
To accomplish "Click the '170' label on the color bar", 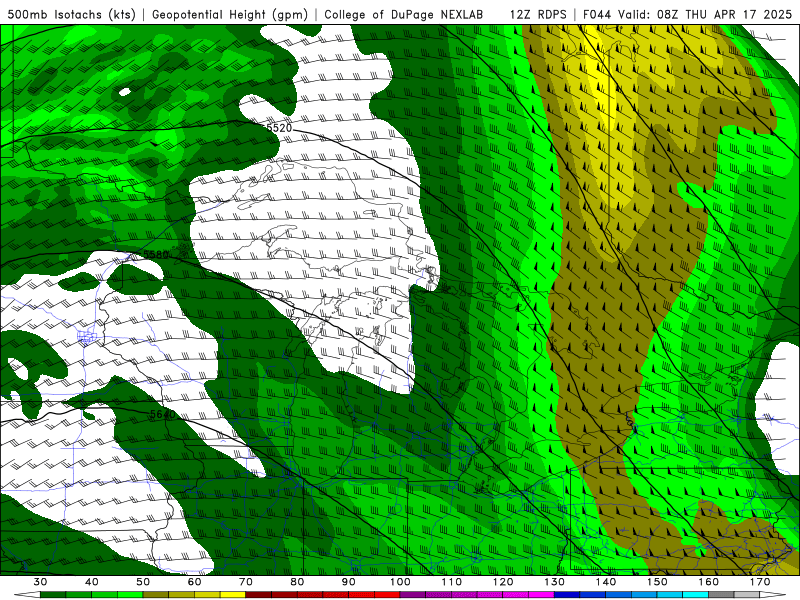I will click(x=760, y=582).
